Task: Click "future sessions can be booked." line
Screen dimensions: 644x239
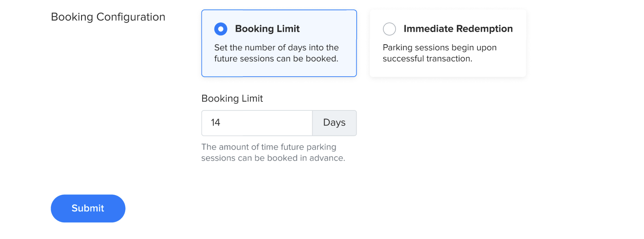Action: (x=276, y=59)
